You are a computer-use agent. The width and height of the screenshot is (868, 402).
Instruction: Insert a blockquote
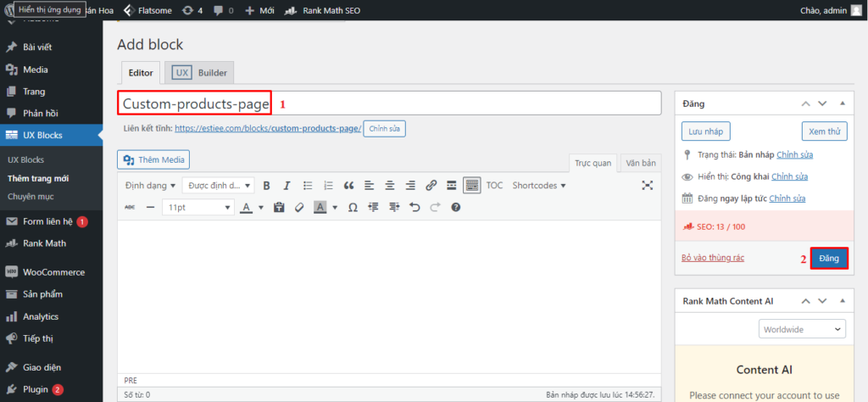[348, 186]
